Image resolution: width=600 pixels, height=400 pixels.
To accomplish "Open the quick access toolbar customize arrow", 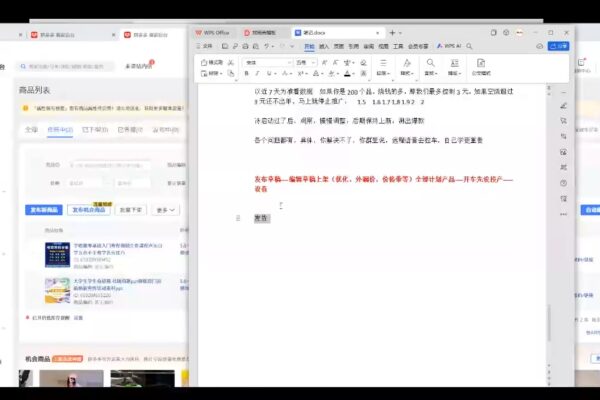I will tap(292, 46).
